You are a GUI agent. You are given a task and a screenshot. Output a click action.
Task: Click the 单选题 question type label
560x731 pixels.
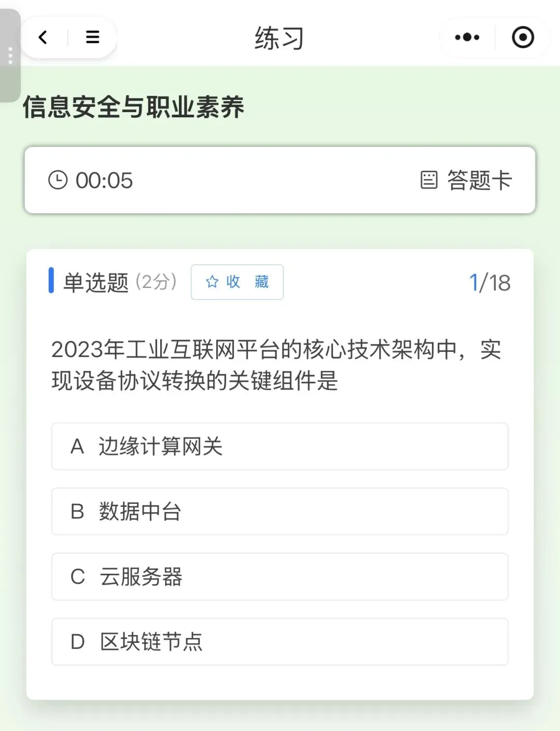coord(95,283)
